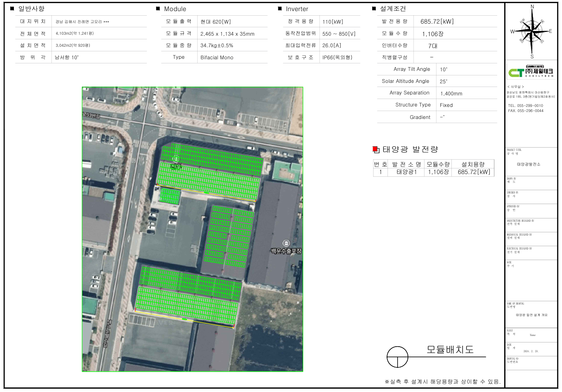Click the 110[kW] rated capacity value
This screenshot has height=392, width=562.
click(x=332, y=22)
